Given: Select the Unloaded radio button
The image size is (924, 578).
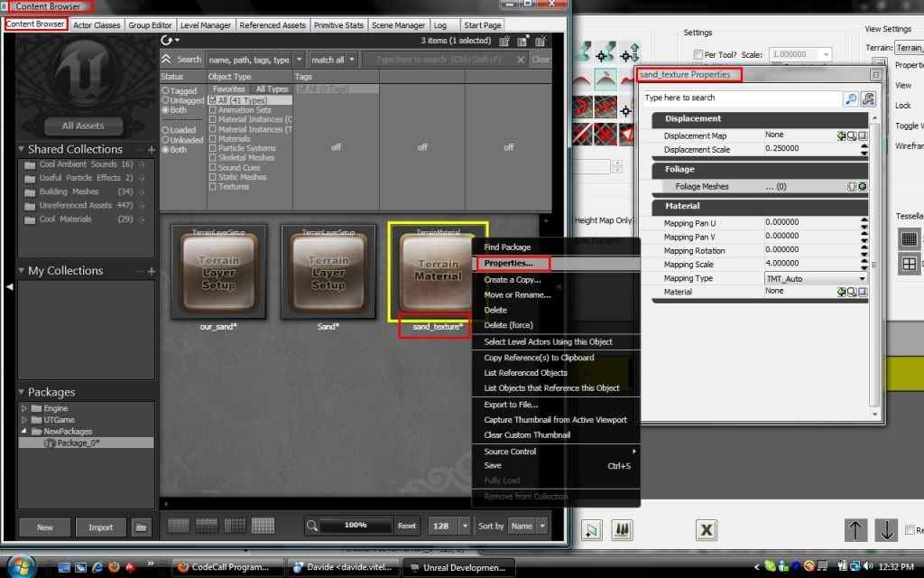Looking at the screenshot, I should [x=166, y=140].
